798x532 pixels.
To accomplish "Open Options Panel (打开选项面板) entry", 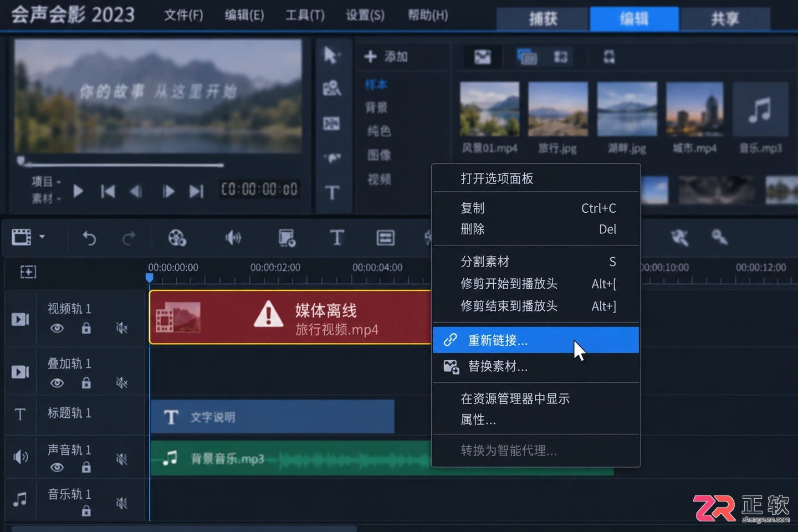I will (x=535, y=178).
